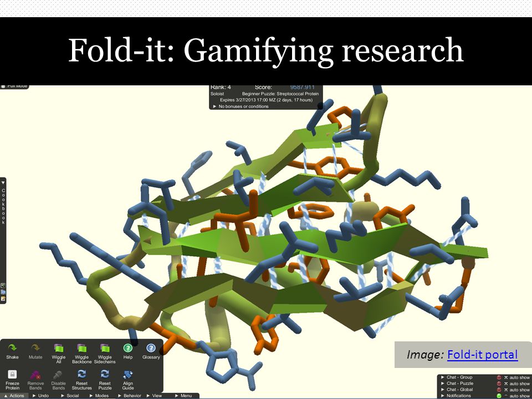The width and height of the screenshot is (532, 399).
Task: Click the top Cookbook sidebar icon
Action: [3, 286]
